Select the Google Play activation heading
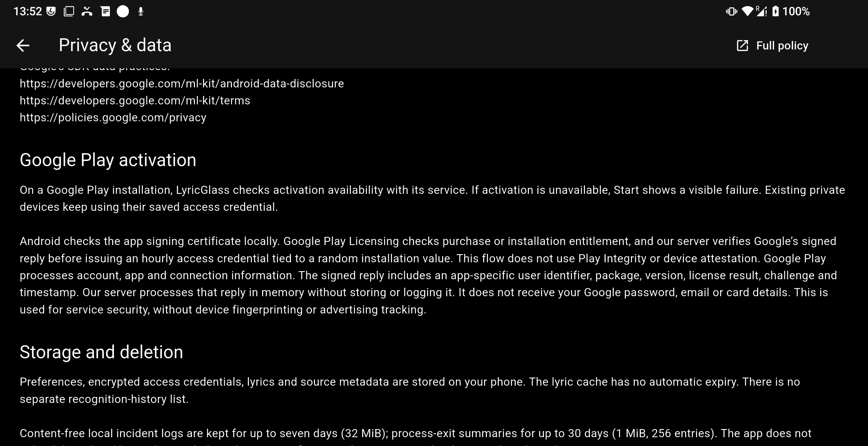 (x=108, y=160)
